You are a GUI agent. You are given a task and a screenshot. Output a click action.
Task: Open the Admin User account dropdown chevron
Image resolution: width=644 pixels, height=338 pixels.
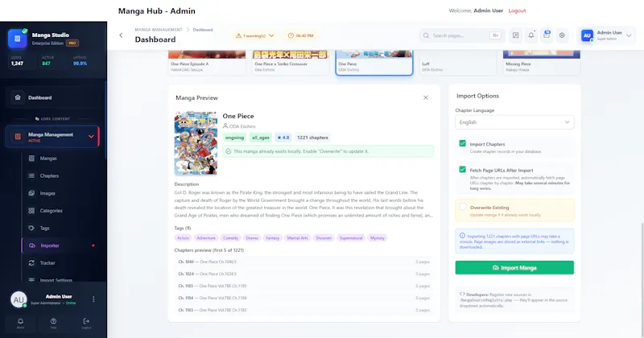pyautogui.click(x=629, y=35)
